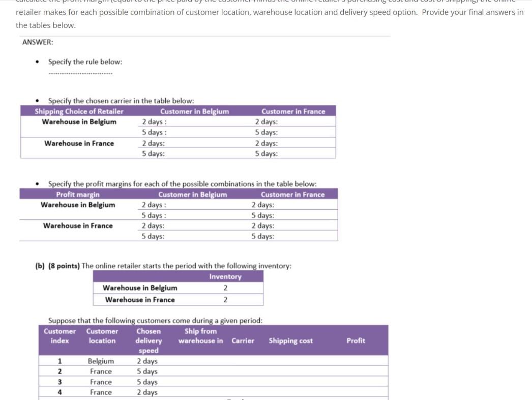The height and width of the screenshot is (400, 532).
Task: Click 'France' location for customer 3
Action: [101, 382]
